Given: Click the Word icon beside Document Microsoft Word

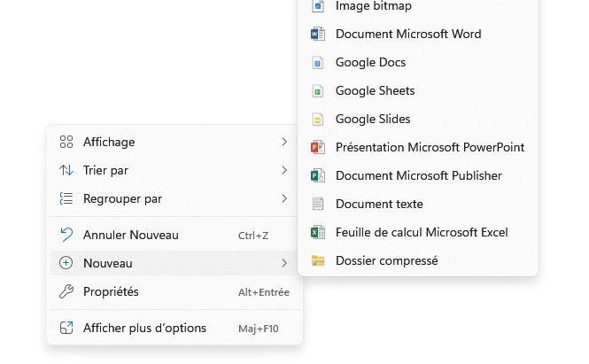Looking at the screenshot, I should 318,35.
